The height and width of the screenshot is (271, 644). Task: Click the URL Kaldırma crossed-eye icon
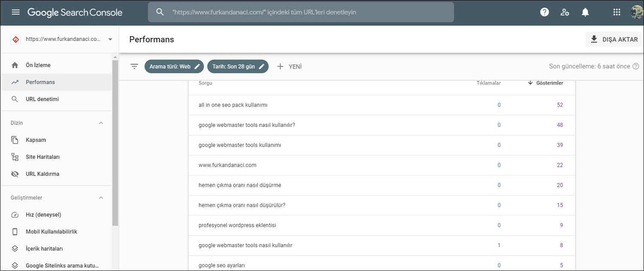(15, 174)
